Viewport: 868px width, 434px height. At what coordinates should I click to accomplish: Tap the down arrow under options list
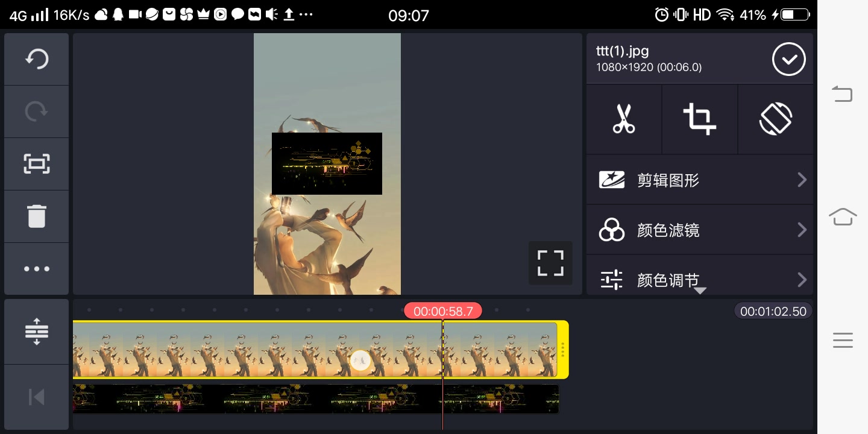[700, 291]
